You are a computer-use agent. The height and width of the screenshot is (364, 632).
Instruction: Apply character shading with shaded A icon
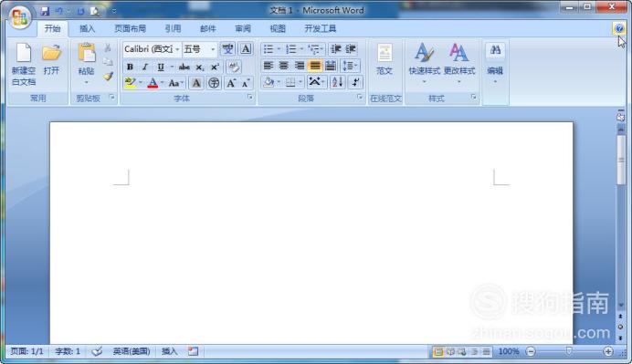point(196,83)
